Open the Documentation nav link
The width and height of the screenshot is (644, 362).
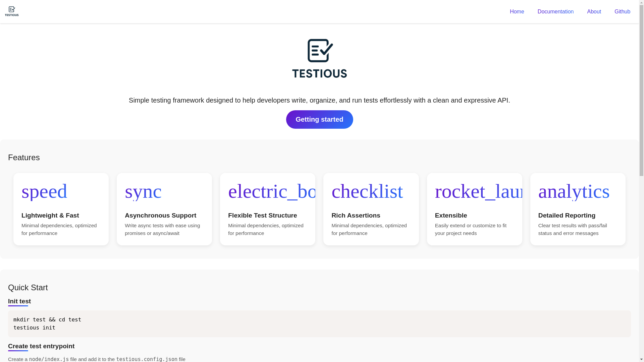[555, 12]
